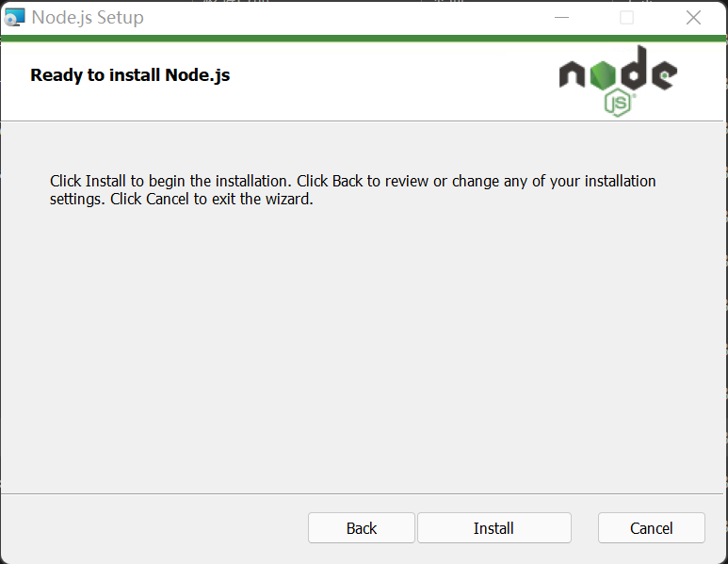Click the Install button

(494, 528)
